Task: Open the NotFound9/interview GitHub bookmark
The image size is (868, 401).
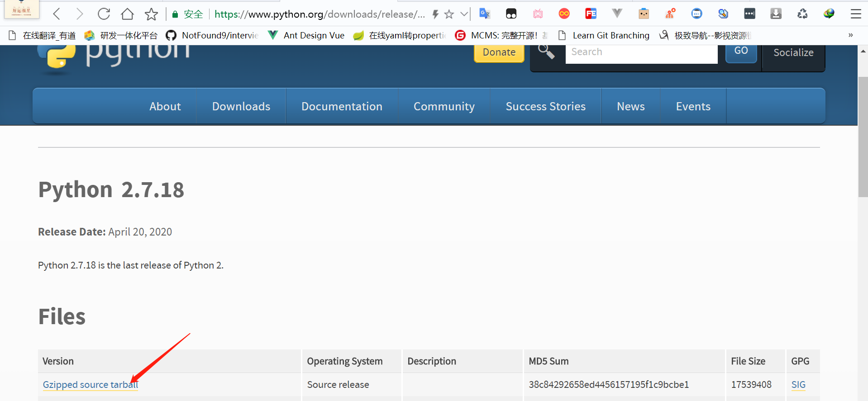Action: pyautogui.click(x=212, y=35)
